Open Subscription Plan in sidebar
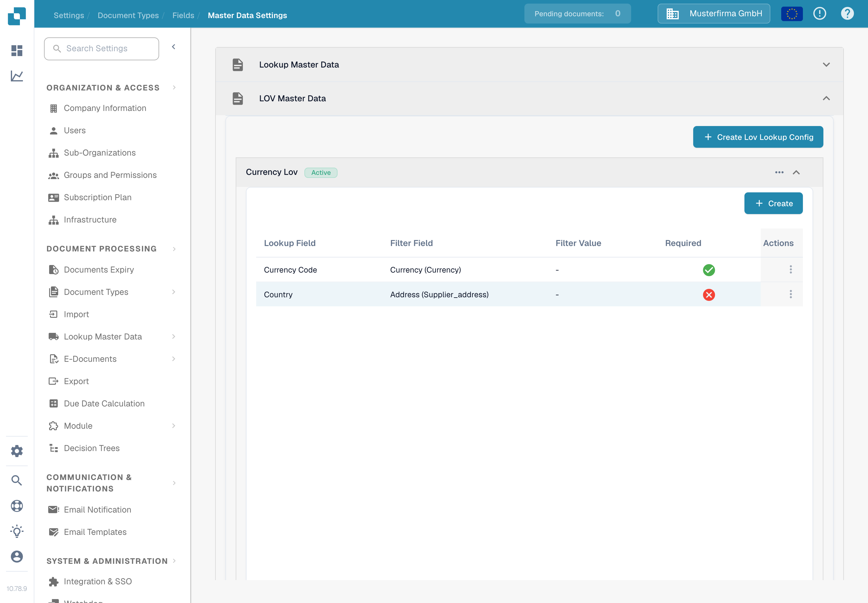This screenshot has height=603, width=868. [x=97, y=197]
